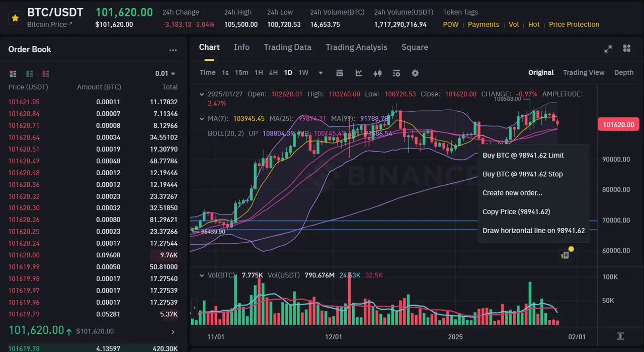The height and width of the screenshot is (352, 644).
Task: Open more time intervals dropdown arrow
Action: point(321,73)
